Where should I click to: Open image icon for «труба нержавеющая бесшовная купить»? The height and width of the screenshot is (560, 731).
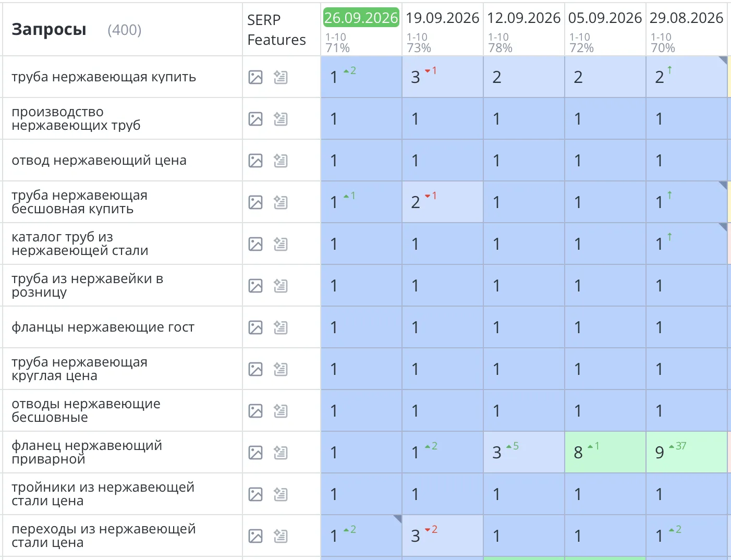click(255, 202)
